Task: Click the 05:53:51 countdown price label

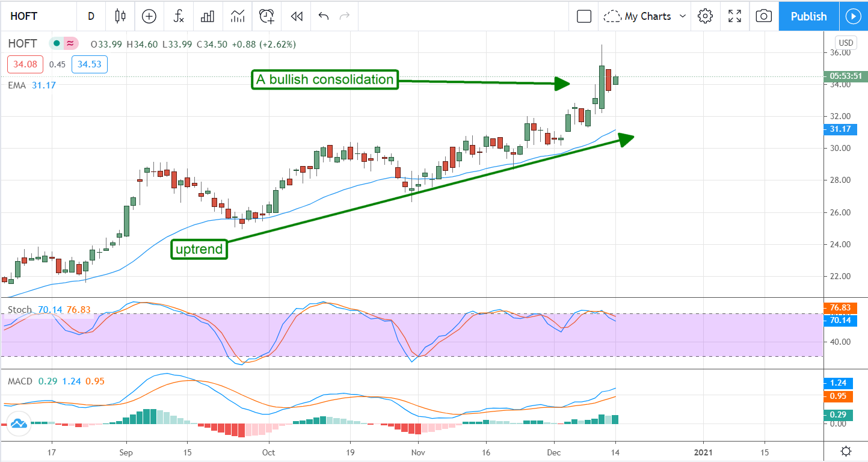Action: (846, 76)
